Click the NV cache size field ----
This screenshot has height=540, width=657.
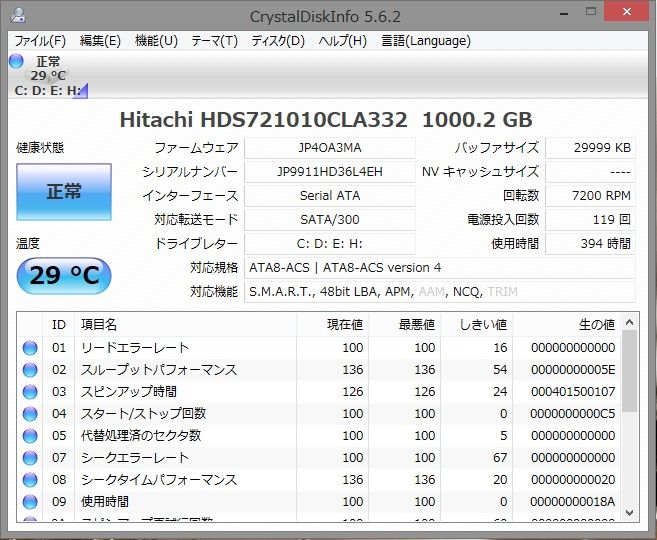pos(590,172)
